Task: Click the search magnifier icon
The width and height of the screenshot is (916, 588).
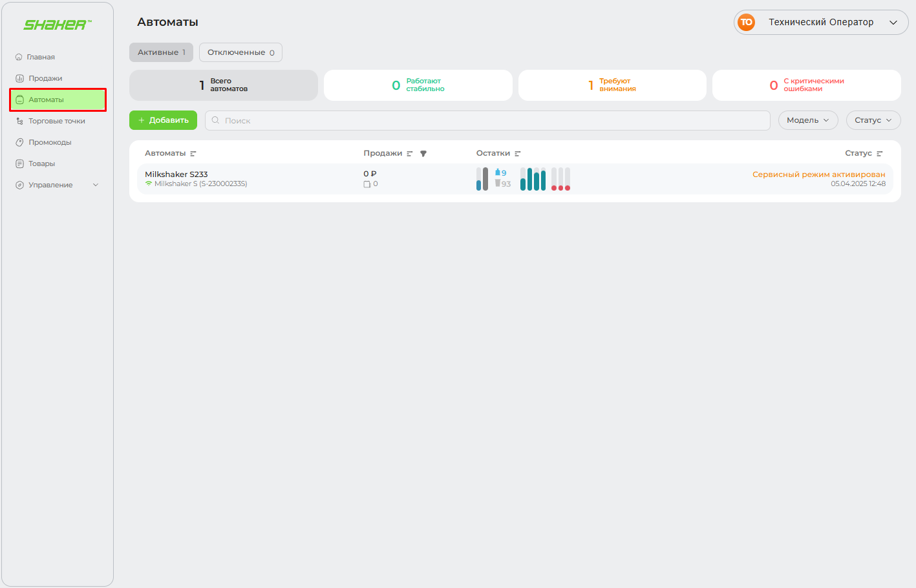Action: click(x=216, y=120)
